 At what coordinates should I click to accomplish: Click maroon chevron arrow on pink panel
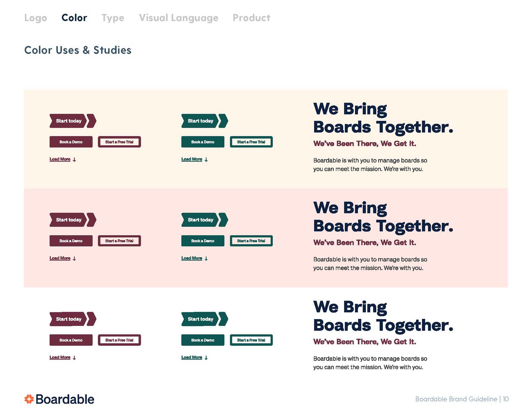pyautogui.click(x=91, y=220)
